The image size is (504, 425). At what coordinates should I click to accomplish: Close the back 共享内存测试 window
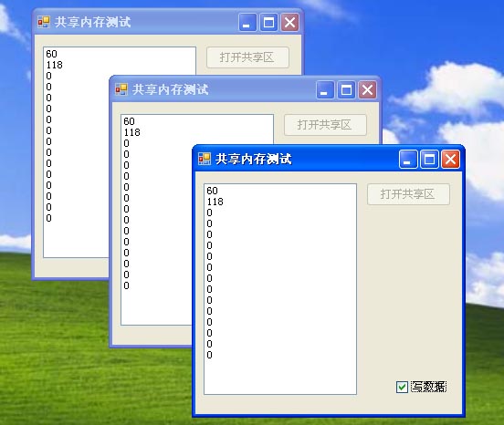(290, 23)
